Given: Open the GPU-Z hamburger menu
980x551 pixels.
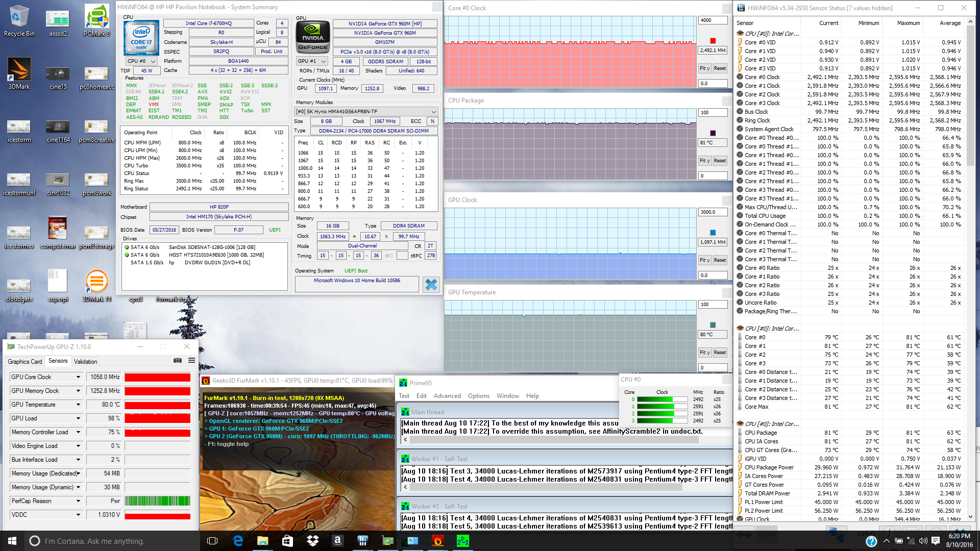Looking at the screenshot, I should [191, 361].
